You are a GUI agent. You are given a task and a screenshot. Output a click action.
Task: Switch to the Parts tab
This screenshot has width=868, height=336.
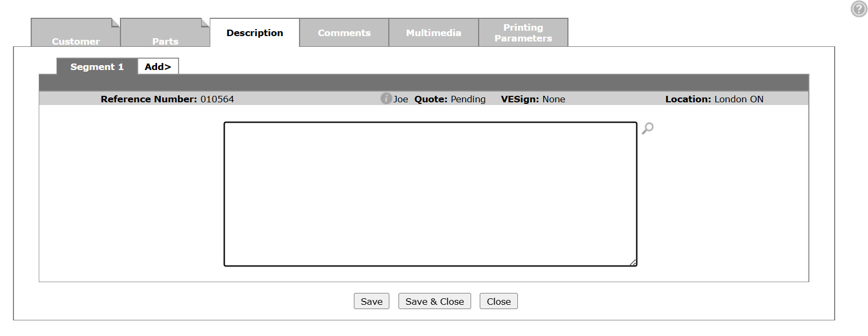tap(165, 33)
